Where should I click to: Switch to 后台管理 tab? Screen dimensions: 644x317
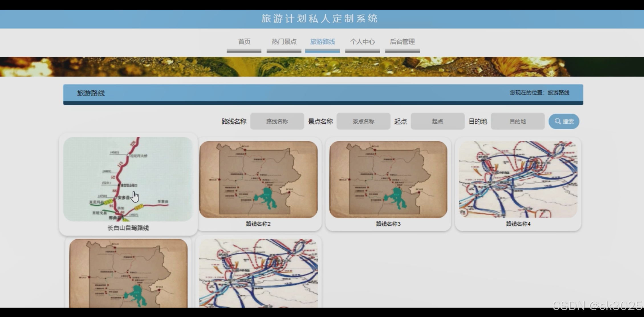tap(402, 42)
